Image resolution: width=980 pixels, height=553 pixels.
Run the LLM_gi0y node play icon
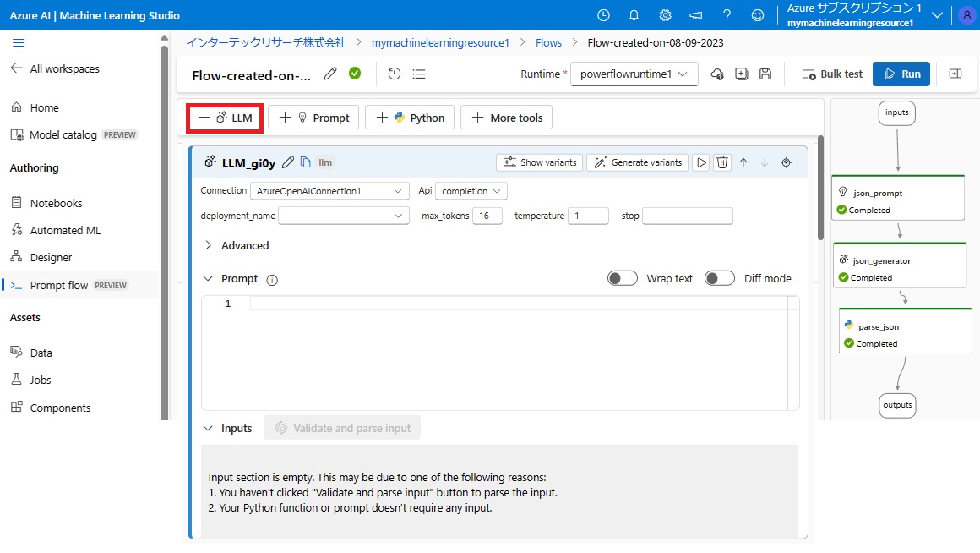701,162
